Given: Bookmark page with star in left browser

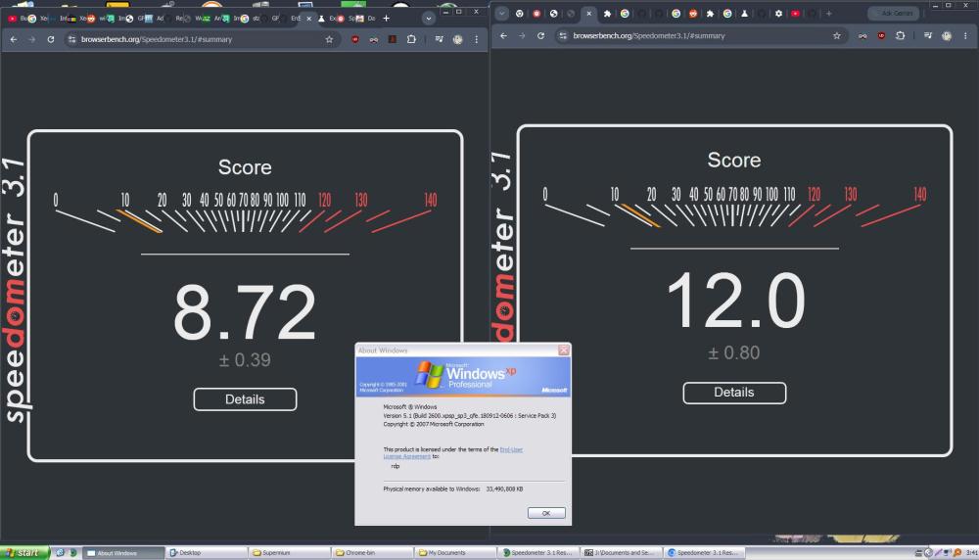Looking at the screenshot, I should 329,39.
